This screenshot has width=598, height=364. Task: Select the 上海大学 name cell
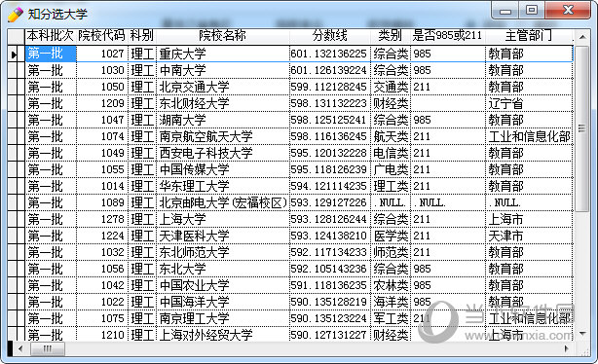[223, 220]
